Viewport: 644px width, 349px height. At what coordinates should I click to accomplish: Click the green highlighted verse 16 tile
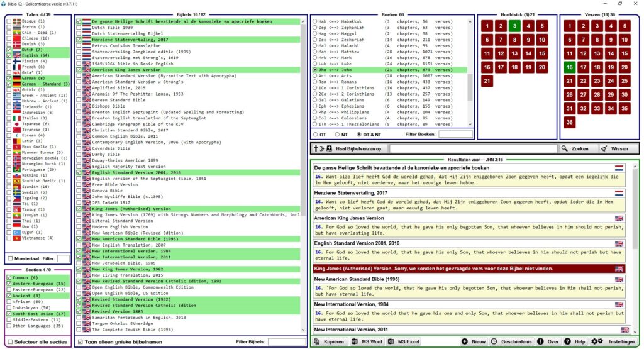[569, 67]
